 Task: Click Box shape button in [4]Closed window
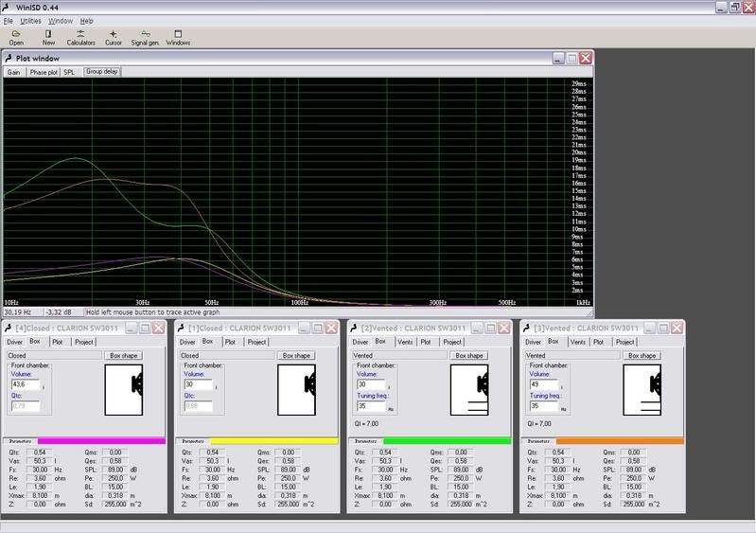(123, 356)
